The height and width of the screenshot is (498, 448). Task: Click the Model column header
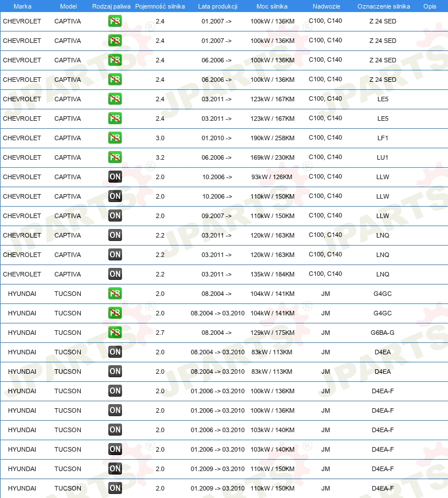(x=68, y=6)
